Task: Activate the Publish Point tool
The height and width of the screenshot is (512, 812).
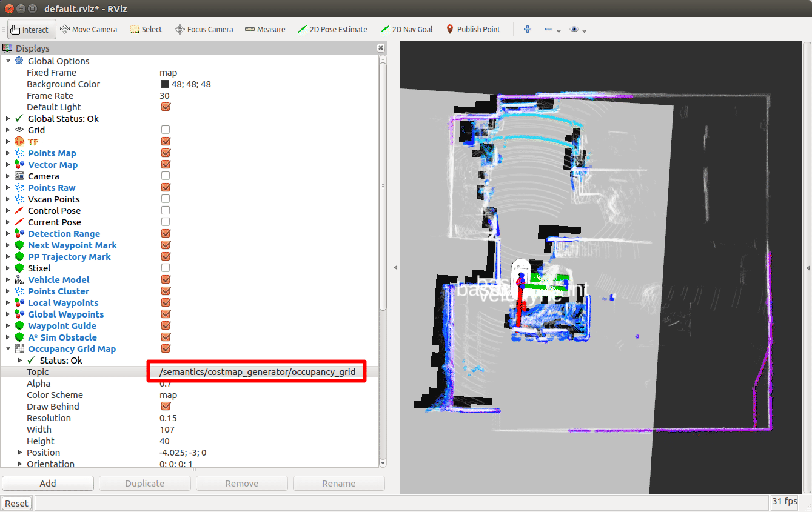Action: tap(473, 29)
